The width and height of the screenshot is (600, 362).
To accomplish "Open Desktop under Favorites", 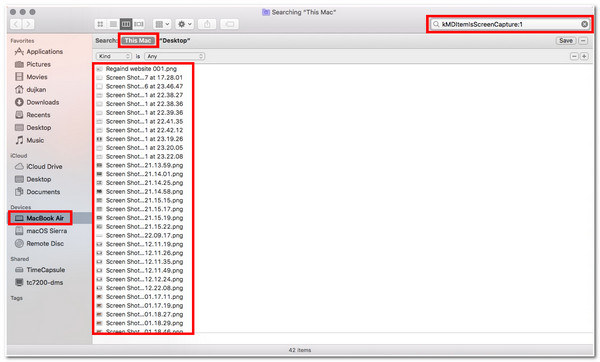I will click(x=33, y=127).
